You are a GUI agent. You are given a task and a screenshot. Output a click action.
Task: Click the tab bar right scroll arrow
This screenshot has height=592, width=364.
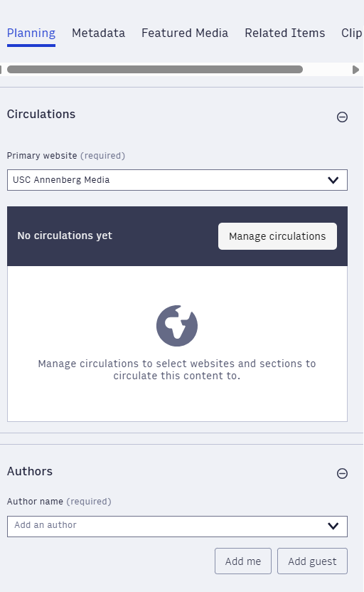[x=355, y=70]
